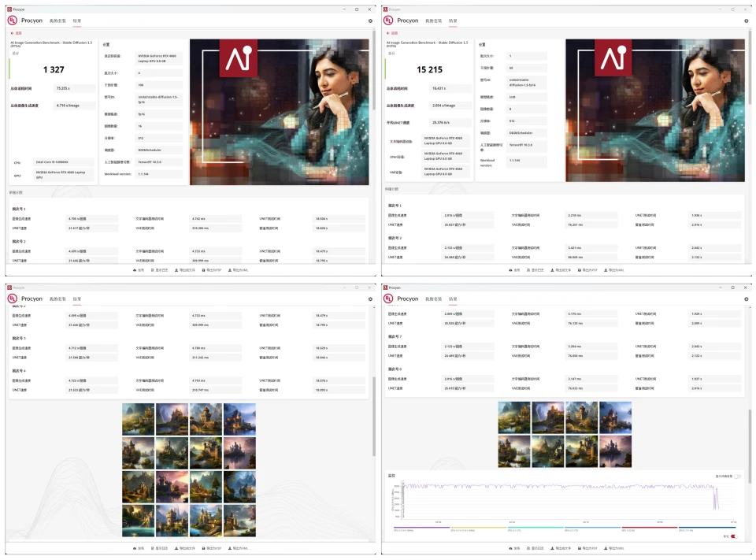Click the vertical scrollbar in the 1 327 window
Screen dimensions: 756x560
pos(373,70)
